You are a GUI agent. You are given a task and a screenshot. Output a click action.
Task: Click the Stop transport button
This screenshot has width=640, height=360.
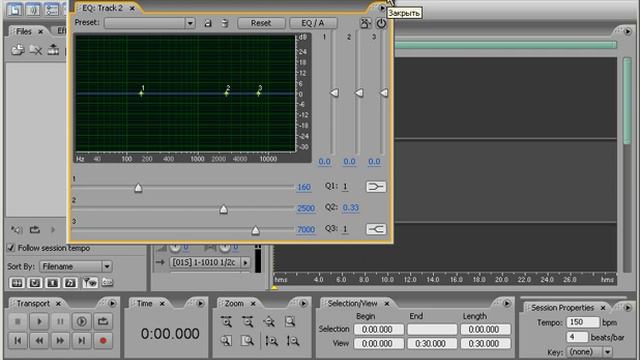click(x=18, y=322)
